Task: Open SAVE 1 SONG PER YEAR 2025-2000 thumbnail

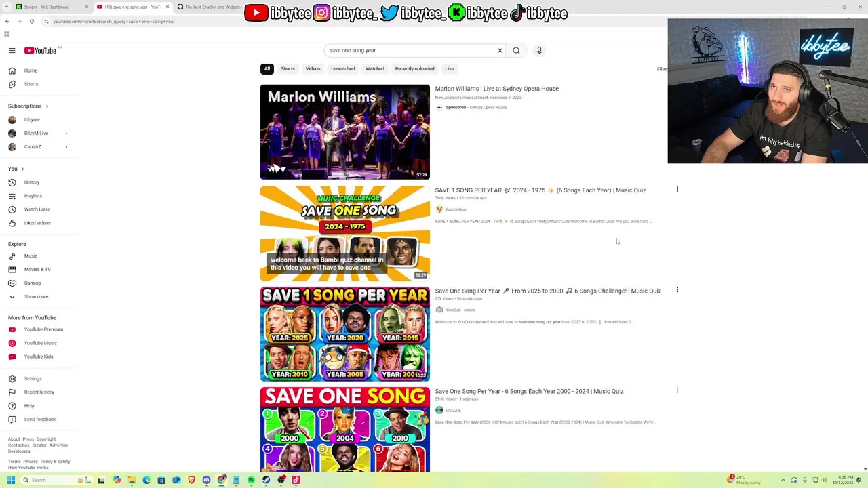Action: point(345,334)
